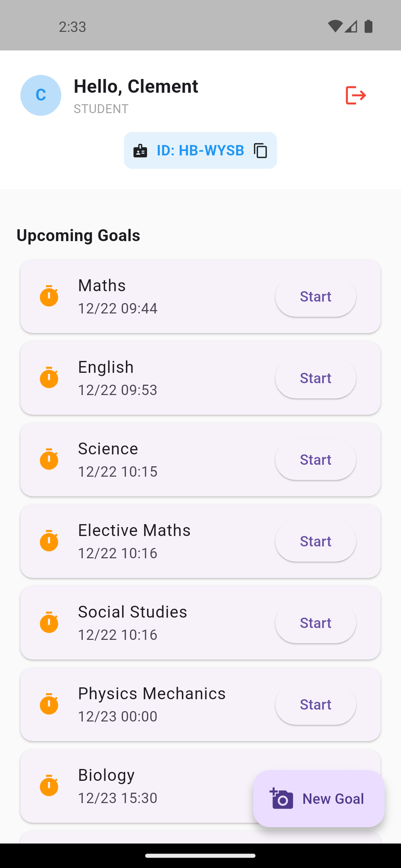Tap the Social Studies timer icon
The width and height of the screenshot is (401, 868).
pyautogui.click(x=49, y=622)
